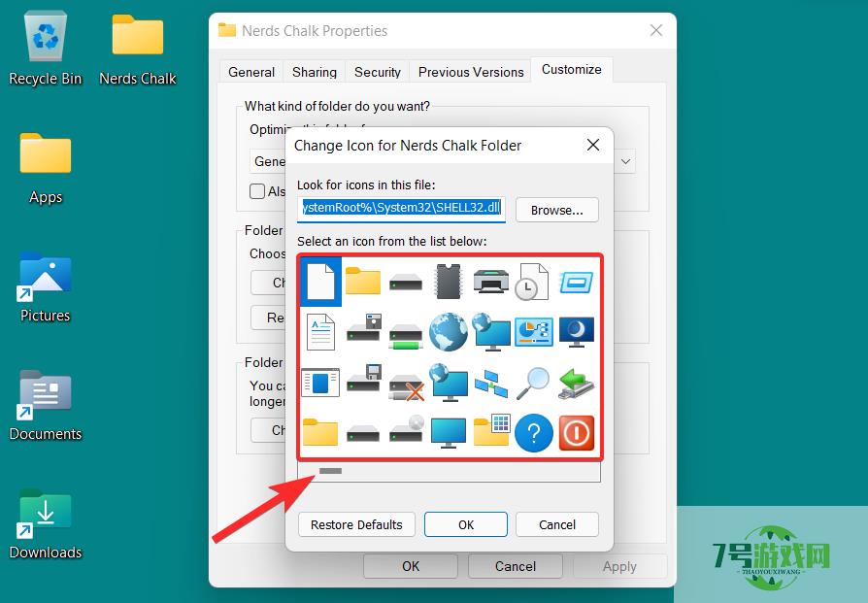Select the Earth globe icon
Viewport: 868px width, 603px height.
[448, 332]
